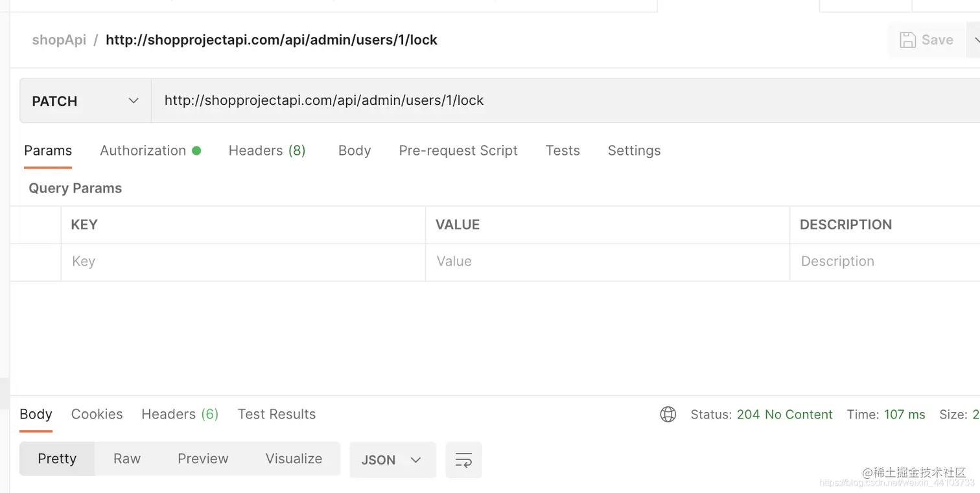Select the Preview view button
The height and width of the screenshot is (493, 980).
pos(203,459)
